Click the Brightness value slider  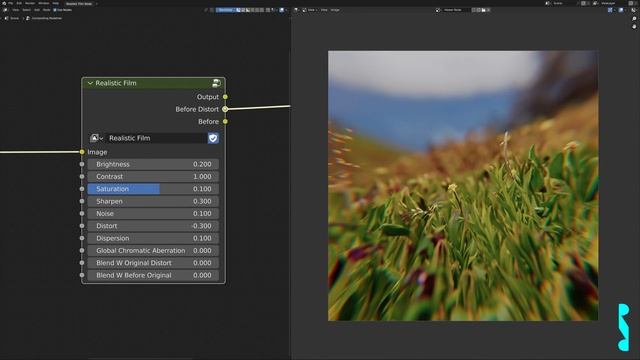pos(153,164)
